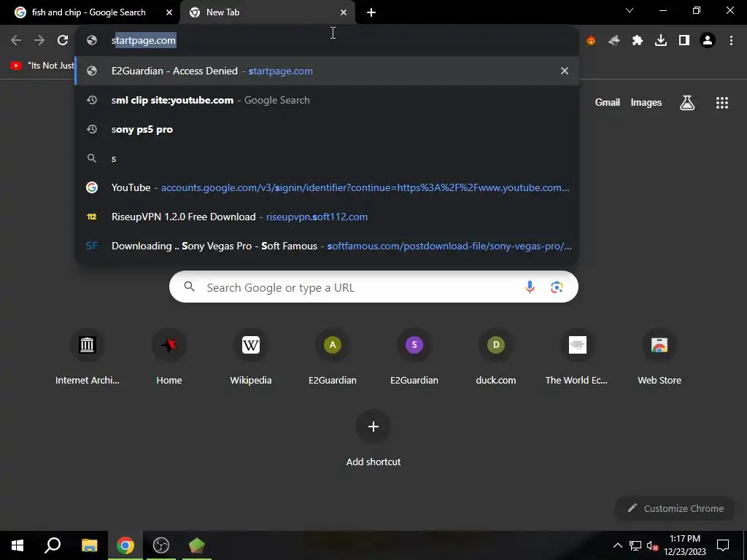Open the Extensions puzzle icon
This screenshot has width=747, height=560.
(638, 41)
